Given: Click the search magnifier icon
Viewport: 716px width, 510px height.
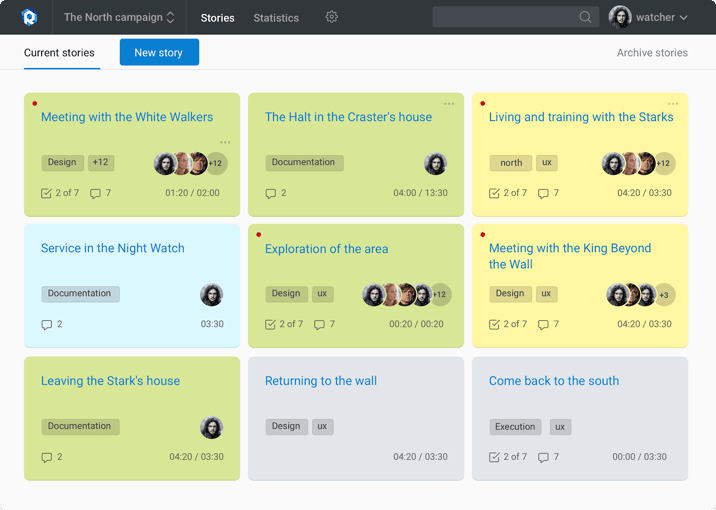Looking at the screenshot, I should tap(585, 17).
